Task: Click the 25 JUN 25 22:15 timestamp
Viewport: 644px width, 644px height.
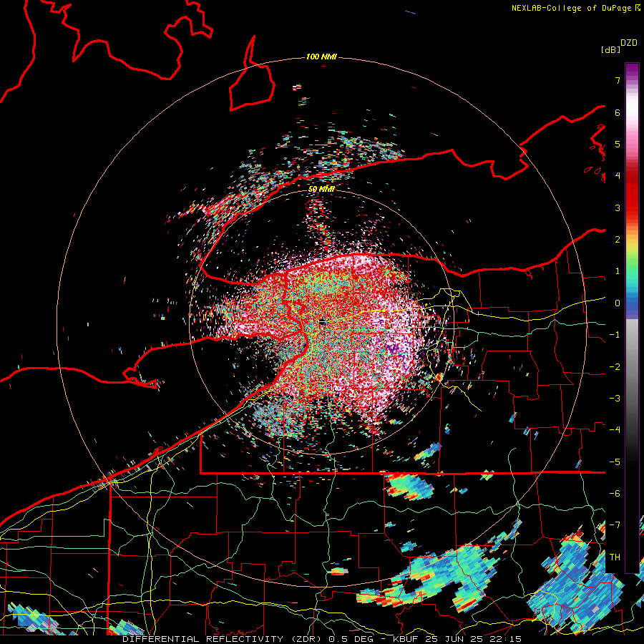Action: [473, 639]
